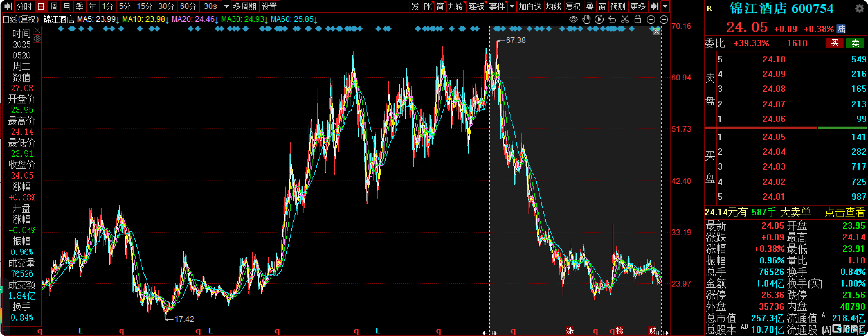Open the 设置 settings button
Image resolution: width=868 pixels, height=336 pixels.
269,6
